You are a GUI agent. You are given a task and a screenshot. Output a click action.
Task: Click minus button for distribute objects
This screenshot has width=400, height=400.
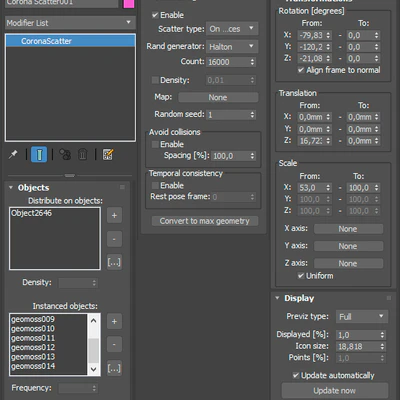click(x=114, y=239)
